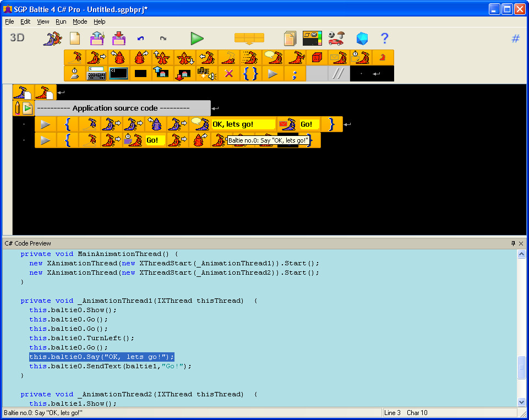Pin the C# Code Preview panel
Image resolution: width=529 pixels, height=420 pixels.
pos(513,243)
